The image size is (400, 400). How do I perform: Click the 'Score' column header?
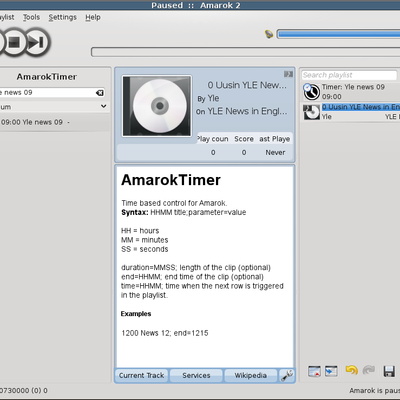pyautogui.click(x=244, y=139)
